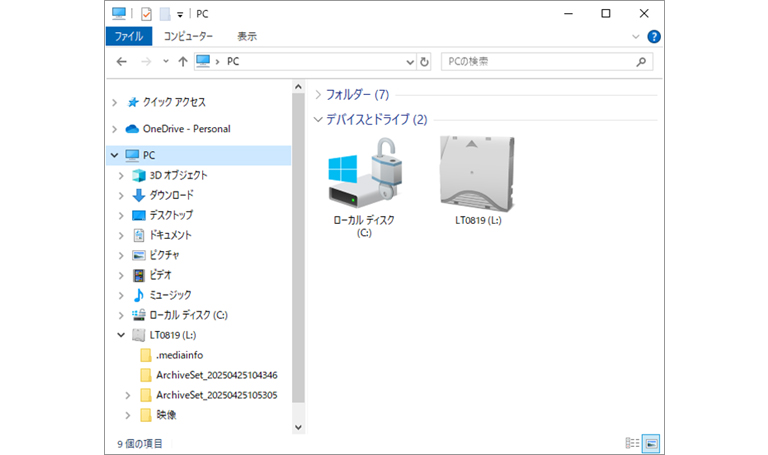
Task: Expand the ダウンロード node
Action: (x=121, y=195)
